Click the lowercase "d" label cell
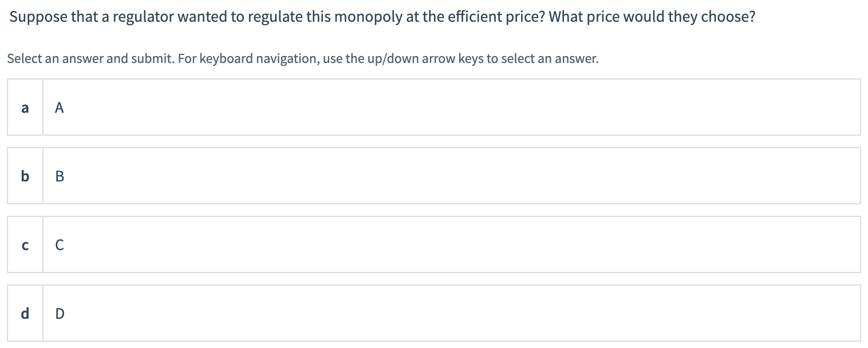 coord(25,314)
